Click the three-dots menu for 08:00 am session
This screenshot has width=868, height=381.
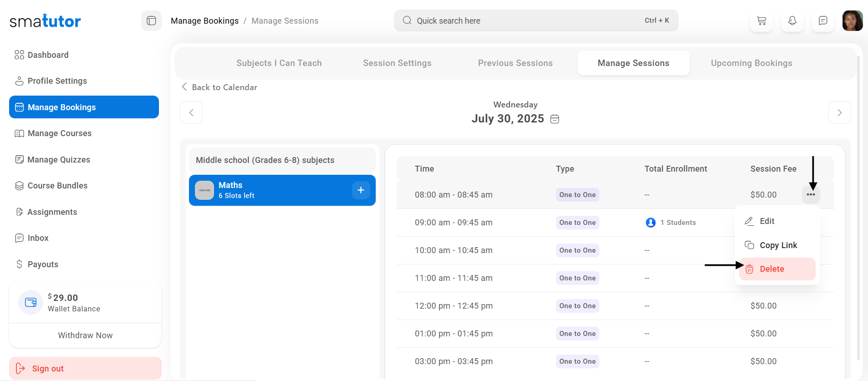(x=811, y=195)
